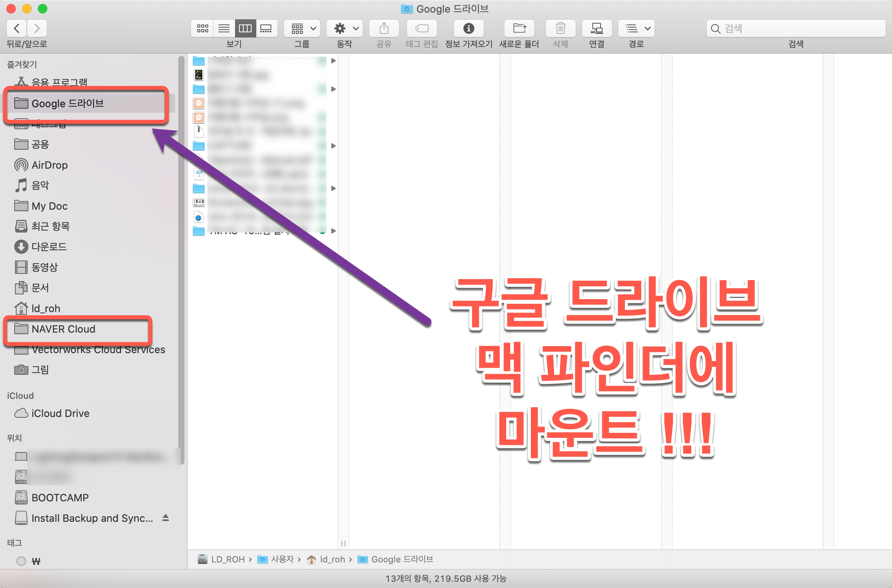Open the Group sorting dropdown
The height and width of the screenshot is (588, 892).
(302, 28)
